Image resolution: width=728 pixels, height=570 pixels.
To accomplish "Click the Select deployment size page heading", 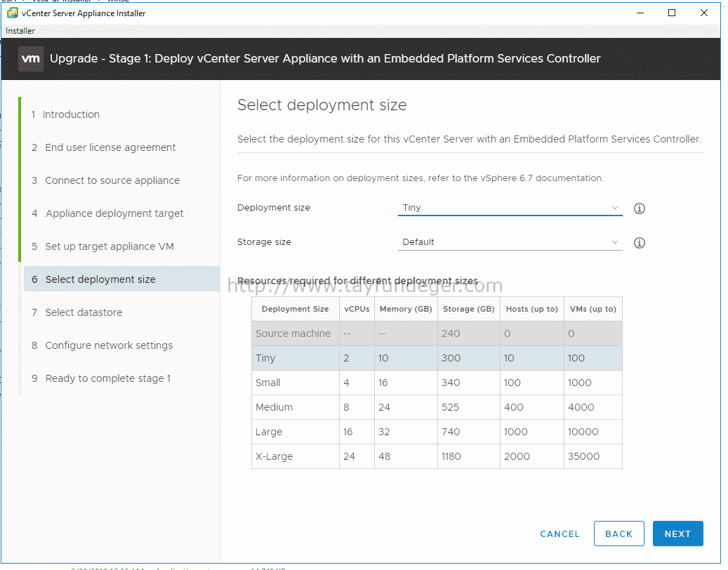I will click(322, 105).
